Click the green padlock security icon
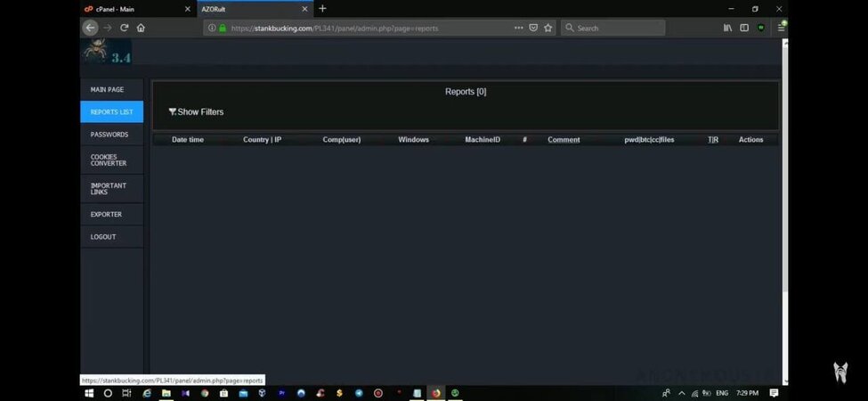Screen dimensions: 868x401 pos(223,28)
